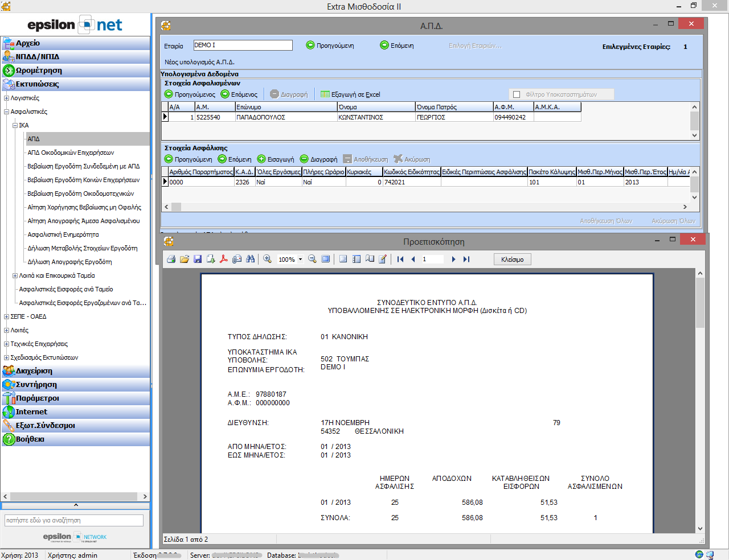Click Εξαγωγή σε Excel
The width and height of the screenshot is (729, 560).
point(350,94)
